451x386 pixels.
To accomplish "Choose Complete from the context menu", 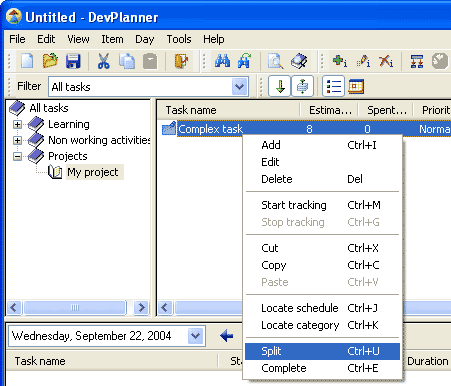I will (x=322, y=368).
